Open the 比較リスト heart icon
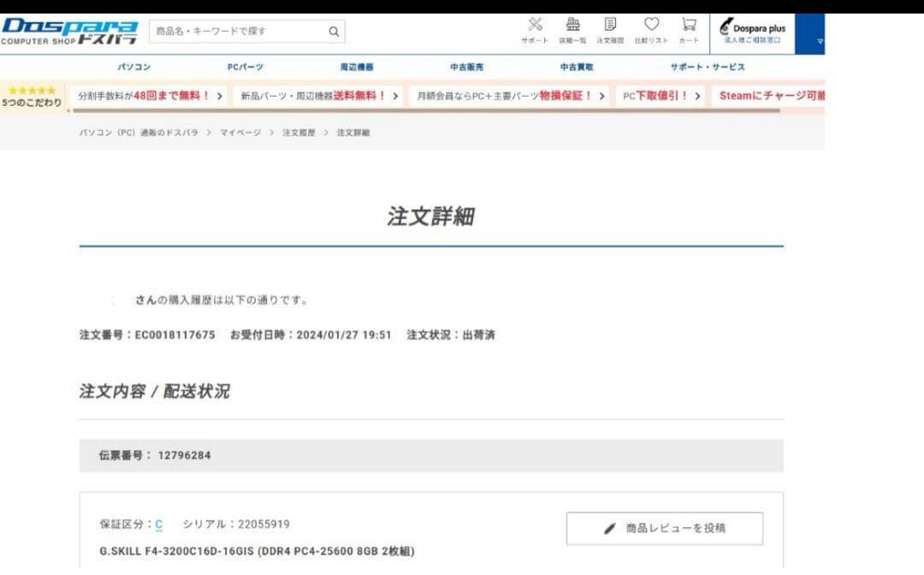Screen dimensions: 924x575 click(x=651, y=30)
